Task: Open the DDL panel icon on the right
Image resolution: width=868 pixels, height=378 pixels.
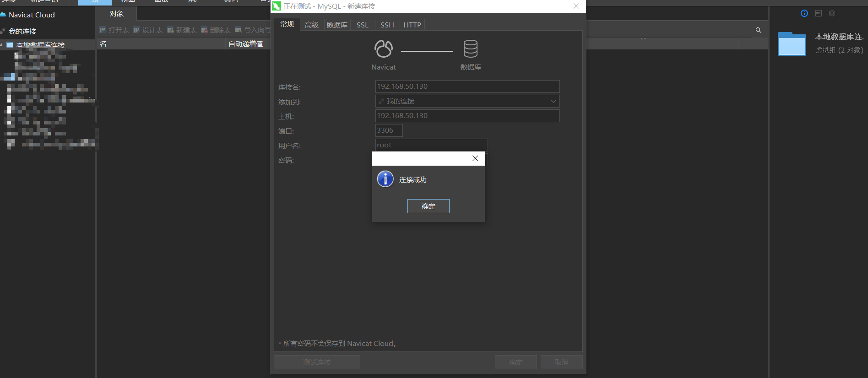Action: 819,13
